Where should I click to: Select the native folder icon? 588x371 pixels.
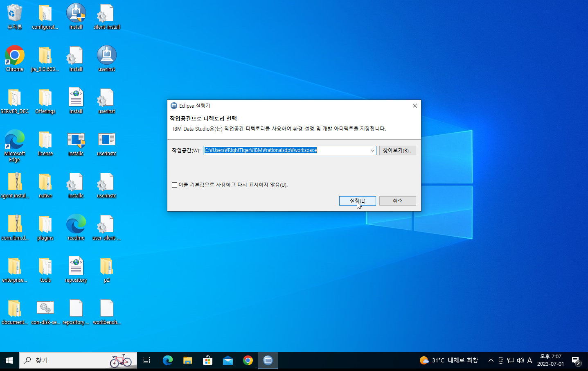point(45,185)
